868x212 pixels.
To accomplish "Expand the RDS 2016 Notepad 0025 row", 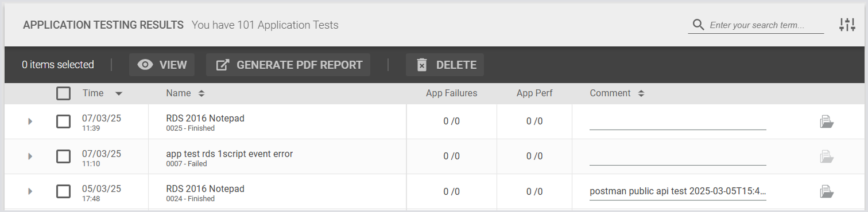I will click(30, 121).
